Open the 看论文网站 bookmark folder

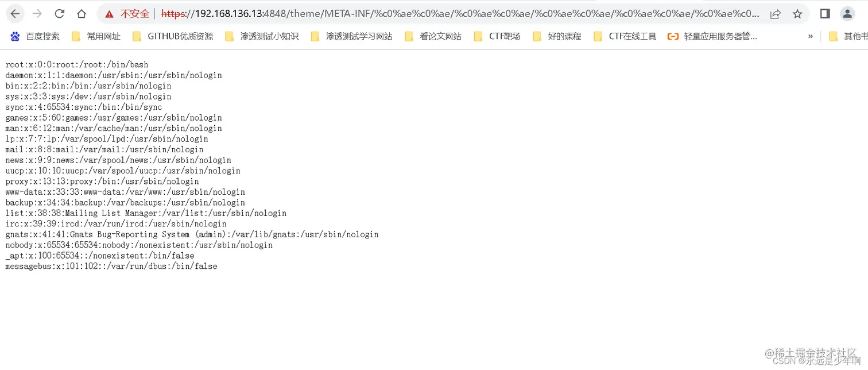[x=433, y=36]
